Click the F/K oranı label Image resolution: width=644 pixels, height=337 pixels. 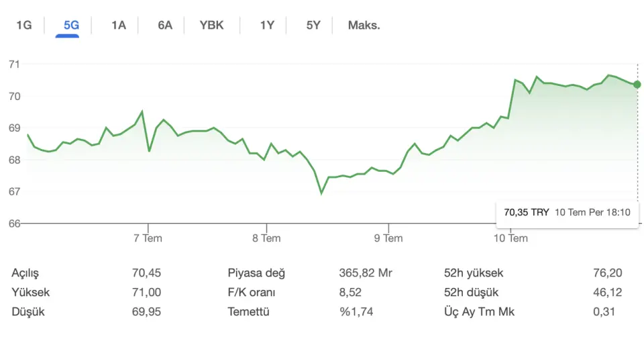[x=251, y=292]
